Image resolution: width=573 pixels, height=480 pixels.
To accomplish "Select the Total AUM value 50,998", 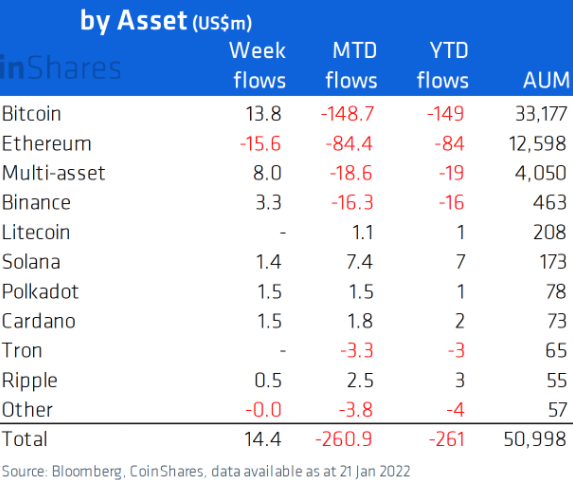I will (x=535, y=439).
